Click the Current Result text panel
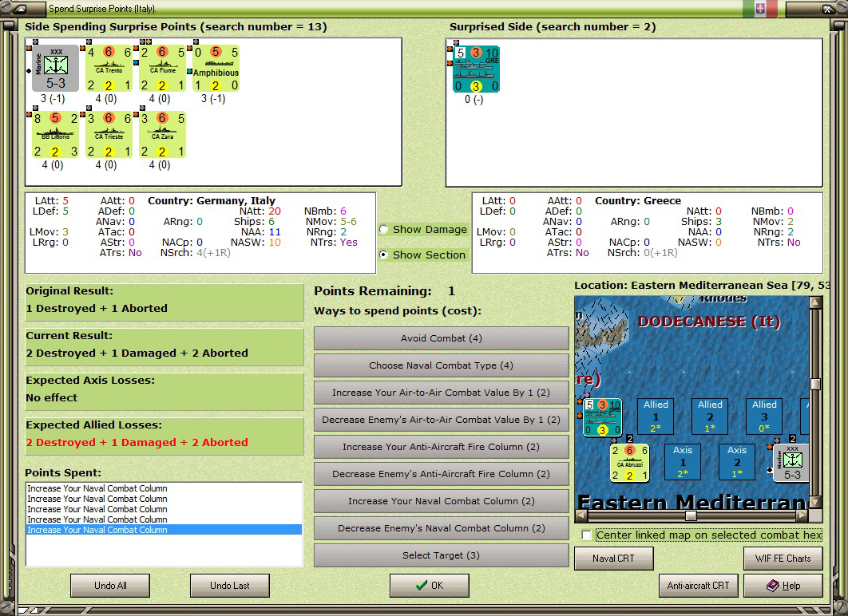848x616 pixels. click(164, 347)
